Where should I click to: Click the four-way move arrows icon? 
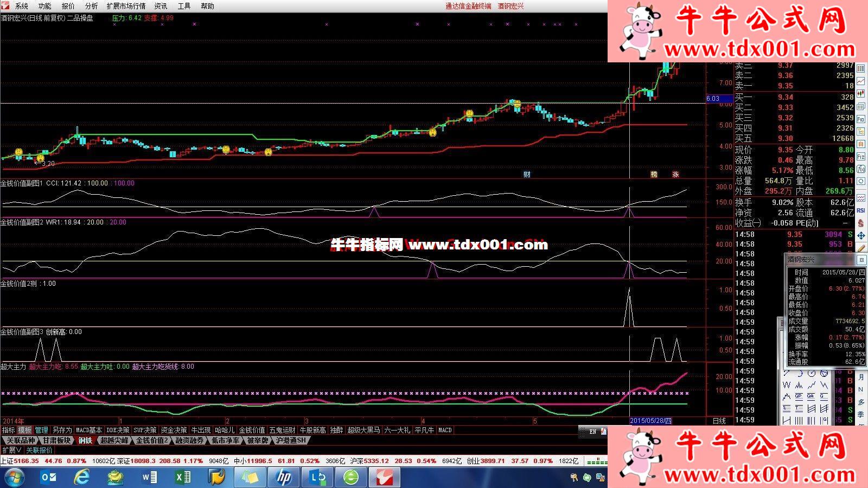coord(861,235)
